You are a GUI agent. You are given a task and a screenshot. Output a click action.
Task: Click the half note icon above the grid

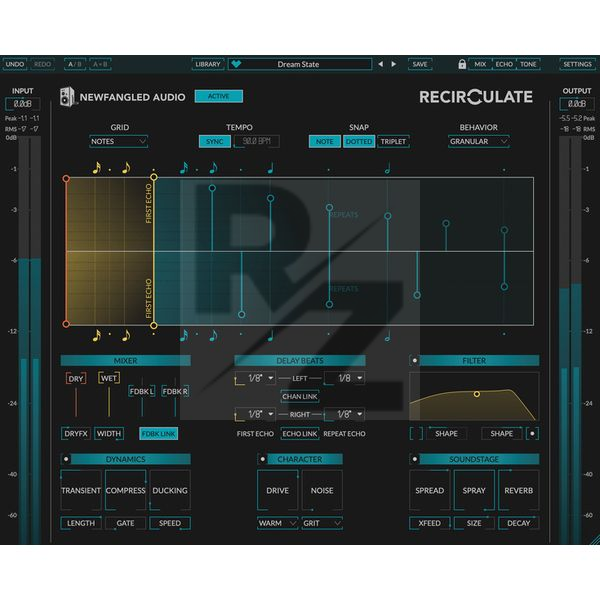[388, 168]
